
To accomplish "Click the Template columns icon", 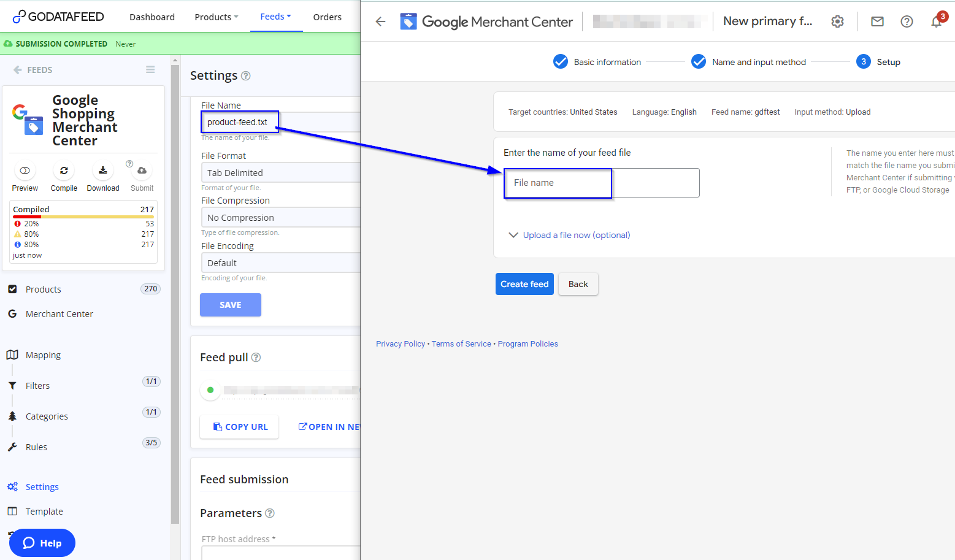I will click(x=12, y=511).
